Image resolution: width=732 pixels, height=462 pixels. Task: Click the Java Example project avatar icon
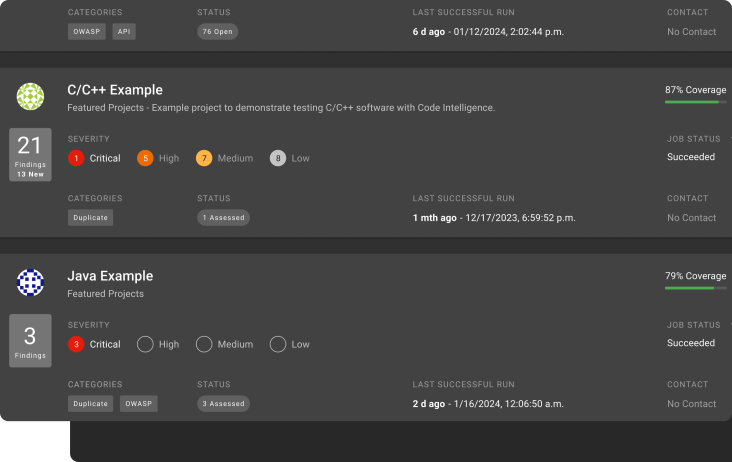click(x=30, y=283)
